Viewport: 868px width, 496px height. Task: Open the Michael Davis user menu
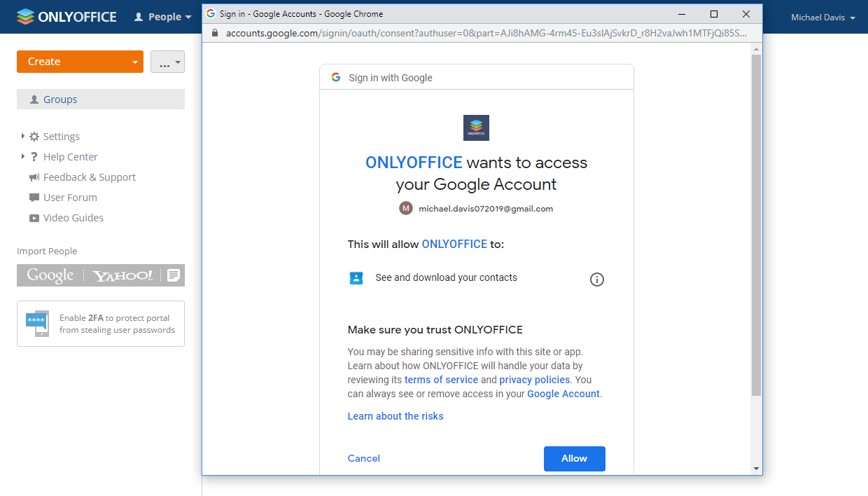pos(822,17)
